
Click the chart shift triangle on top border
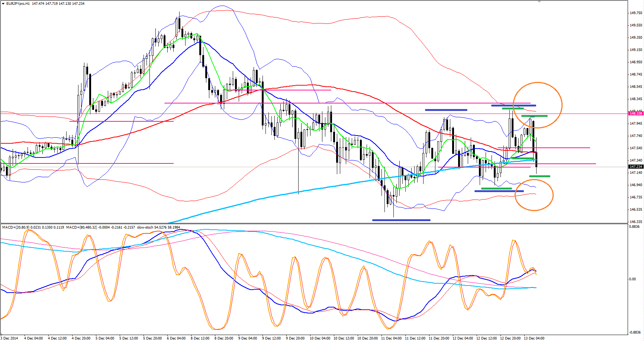click(x=539, y=2)
